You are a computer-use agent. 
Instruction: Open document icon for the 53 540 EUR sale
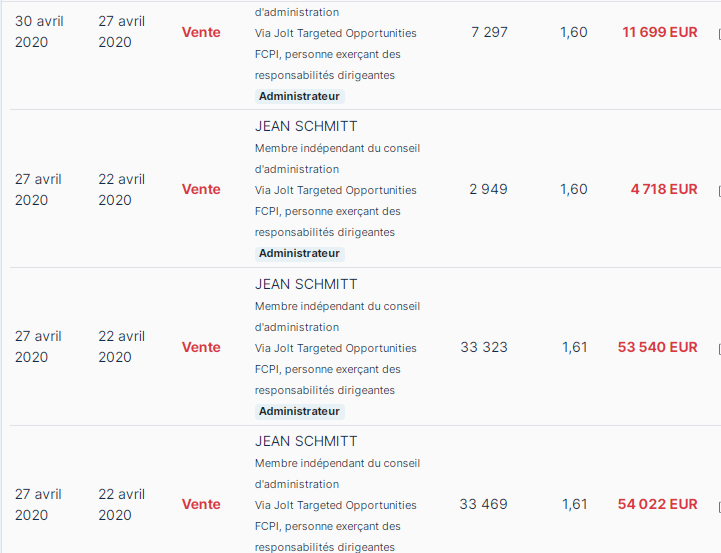coord(719,349)
